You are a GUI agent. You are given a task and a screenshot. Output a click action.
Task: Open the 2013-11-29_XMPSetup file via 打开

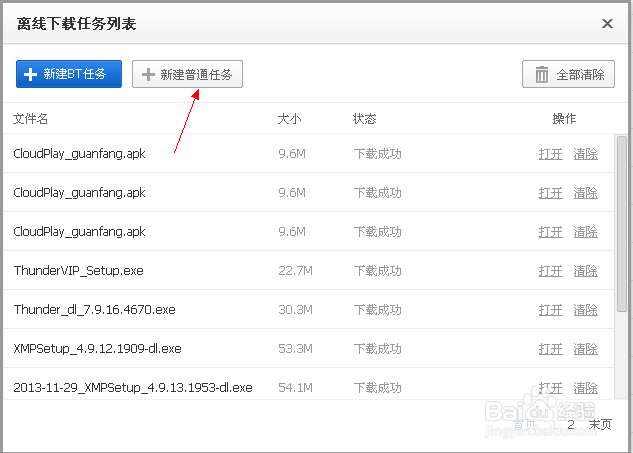[x=550, y=388]
